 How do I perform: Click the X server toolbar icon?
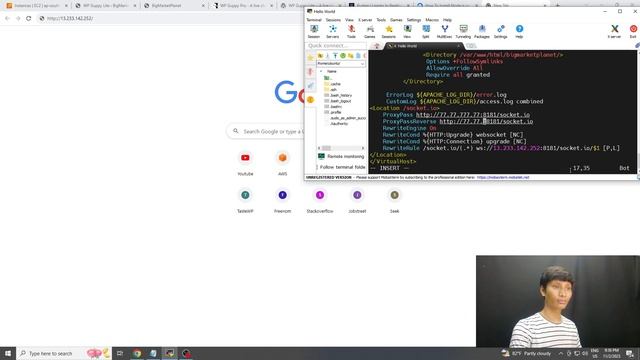[x=614, y=31]
